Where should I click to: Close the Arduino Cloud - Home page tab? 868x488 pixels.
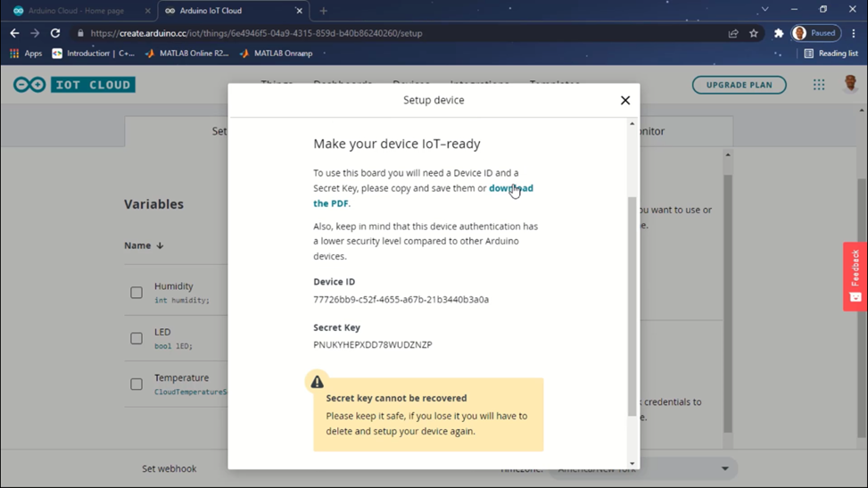coord(147,11)
